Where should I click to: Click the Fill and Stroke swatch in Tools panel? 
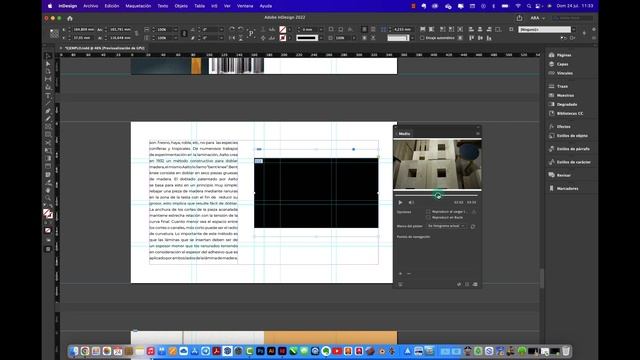[x=47, y=213]
